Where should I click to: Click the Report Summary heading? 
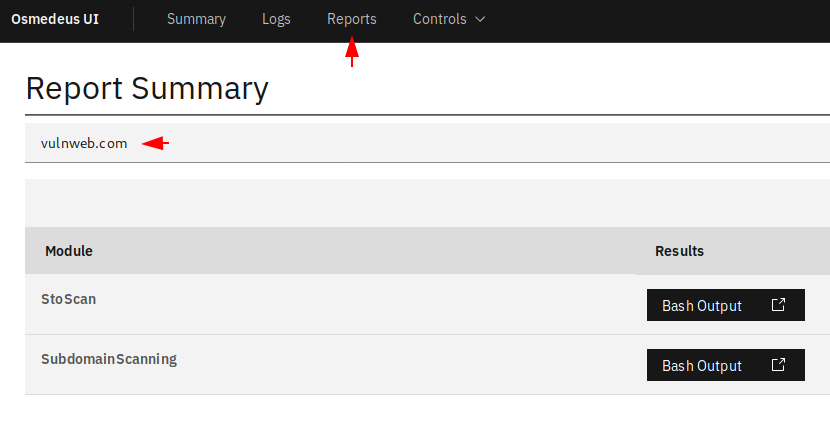[147, 88]
